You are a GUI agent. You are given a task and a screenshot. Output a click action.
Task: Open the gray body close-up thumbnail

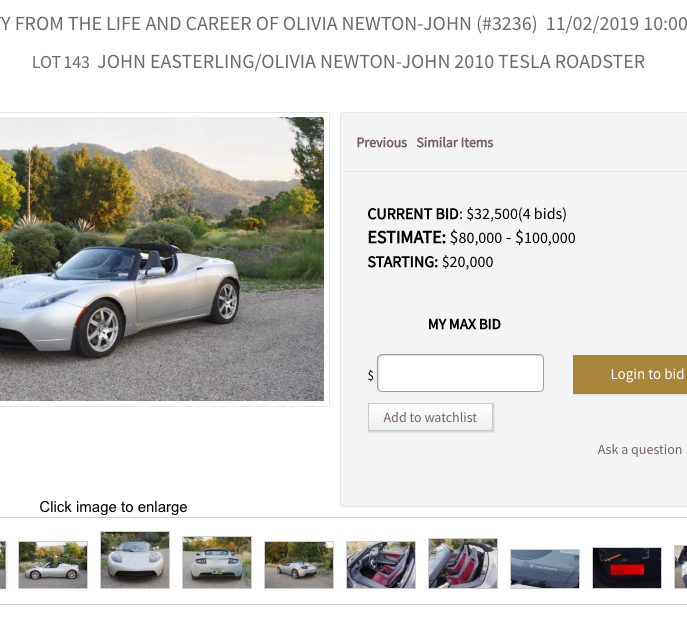pyautogui.click(x=545, y=568)
